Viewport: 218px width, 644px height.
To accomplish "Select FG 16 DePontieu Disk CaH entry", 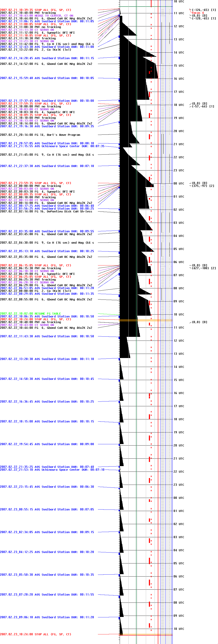I will click(46, 212).
